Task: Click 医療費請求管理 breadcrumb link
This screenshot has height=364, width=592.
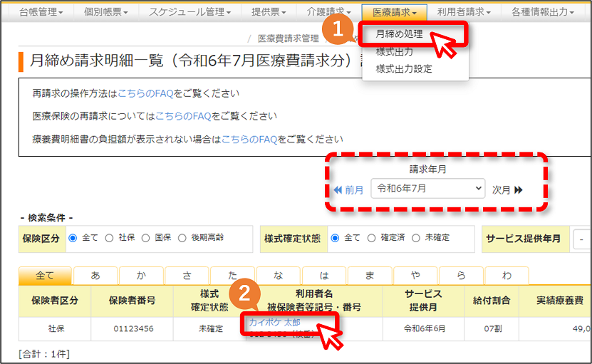Action: coord(289,38)
